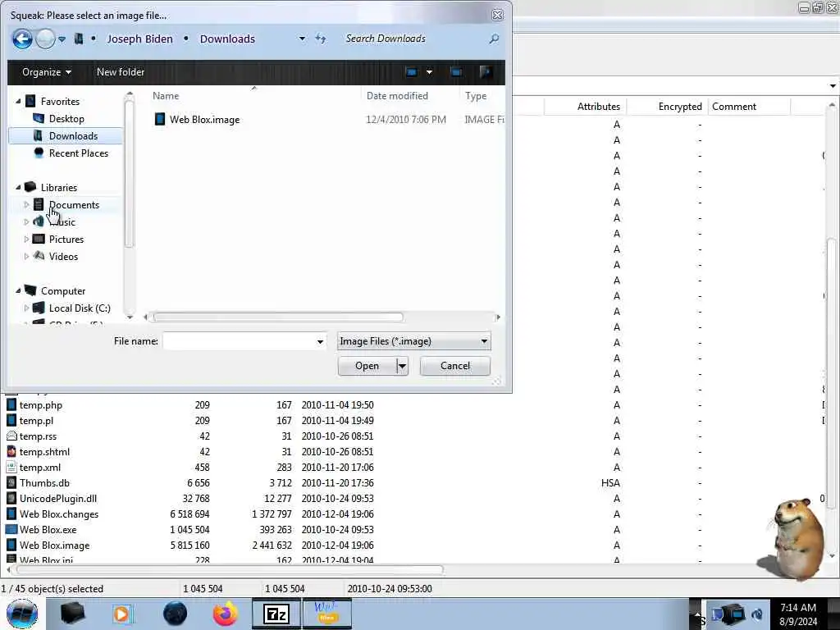Open view options dropdown arrow
840x630 pixels.
tap(429, 72)
